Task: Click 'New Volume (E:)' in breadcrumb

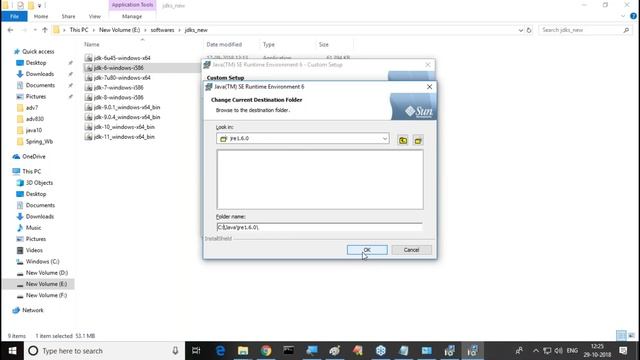Action: 119,30
